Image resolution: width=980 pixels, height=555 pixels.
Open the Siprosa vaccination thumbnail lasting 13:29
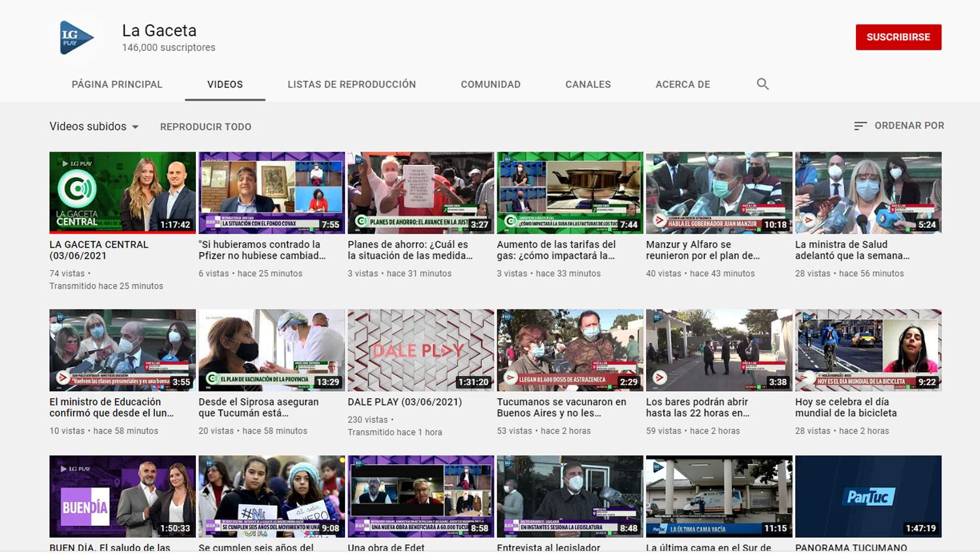click(x=272, y=350)
